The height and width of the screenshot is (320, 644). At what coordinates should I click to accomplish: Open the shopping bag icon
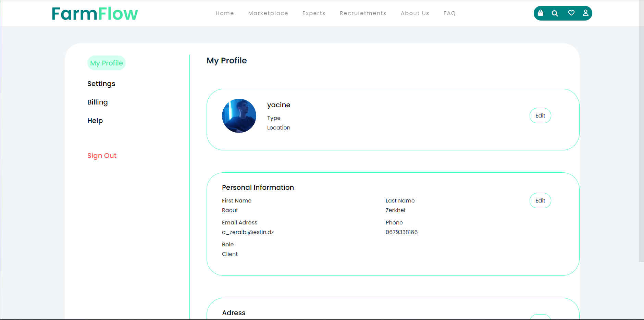pyautogui.click(x=541, y=13)
